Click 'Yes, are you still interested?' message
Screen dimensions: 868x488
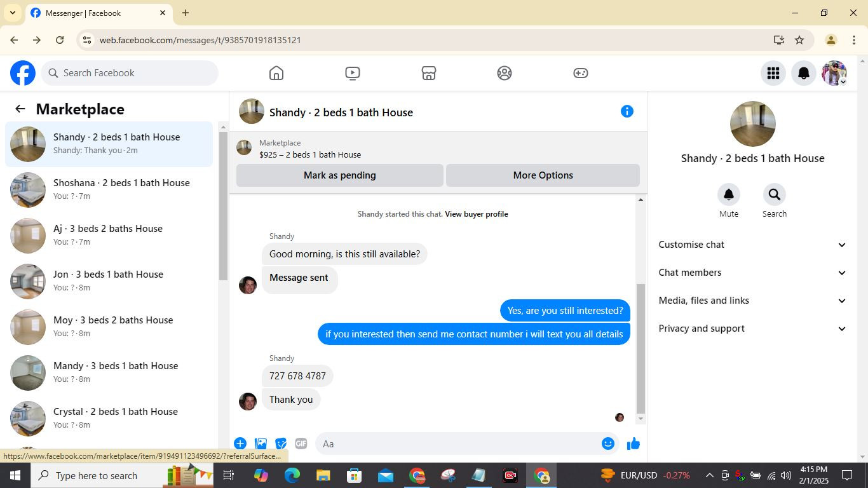[565, 311]
